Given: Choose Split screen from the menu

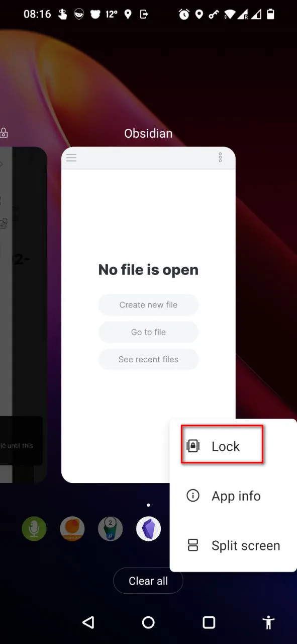Looking at the screenshot, I should pyautogui.click(x=233, y=545).
